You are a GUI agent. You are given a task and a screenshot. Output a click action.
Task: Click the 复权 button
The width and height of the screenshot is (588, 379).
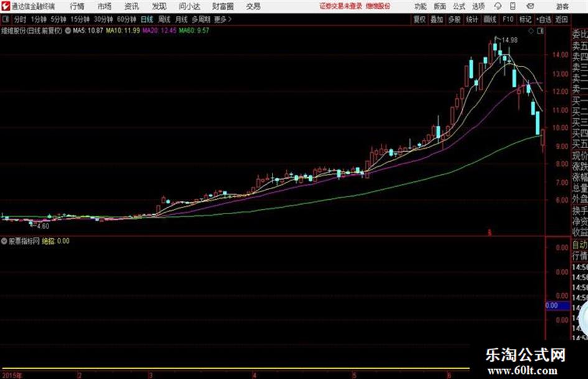tap(419, 19)
